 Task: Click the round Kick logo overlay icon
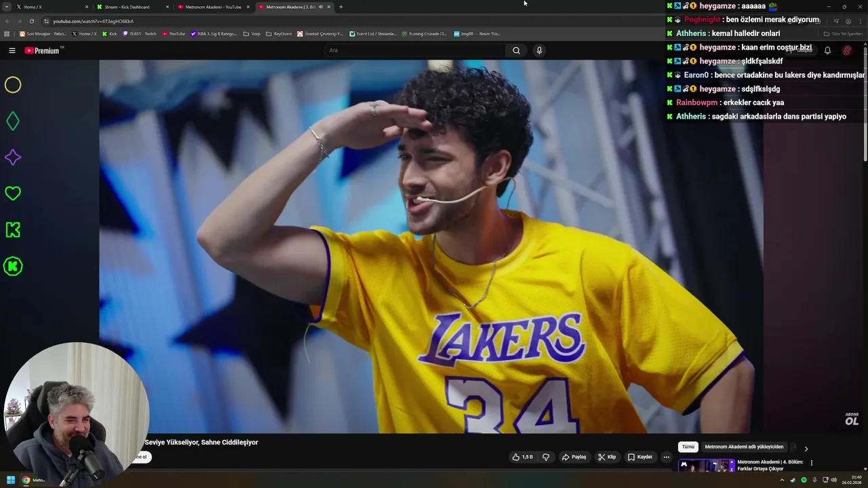point(13,266)
